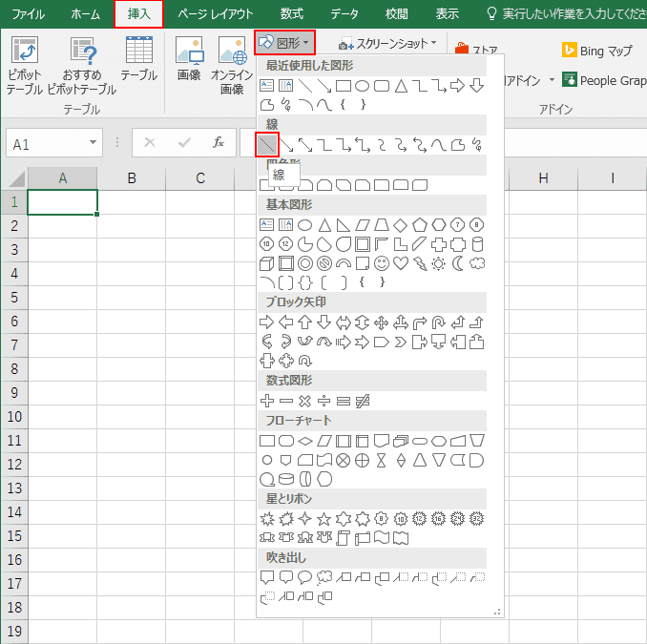Select the 32-point star shape
Viewport: 647px width, 644px height.
[x=477, y=519]
